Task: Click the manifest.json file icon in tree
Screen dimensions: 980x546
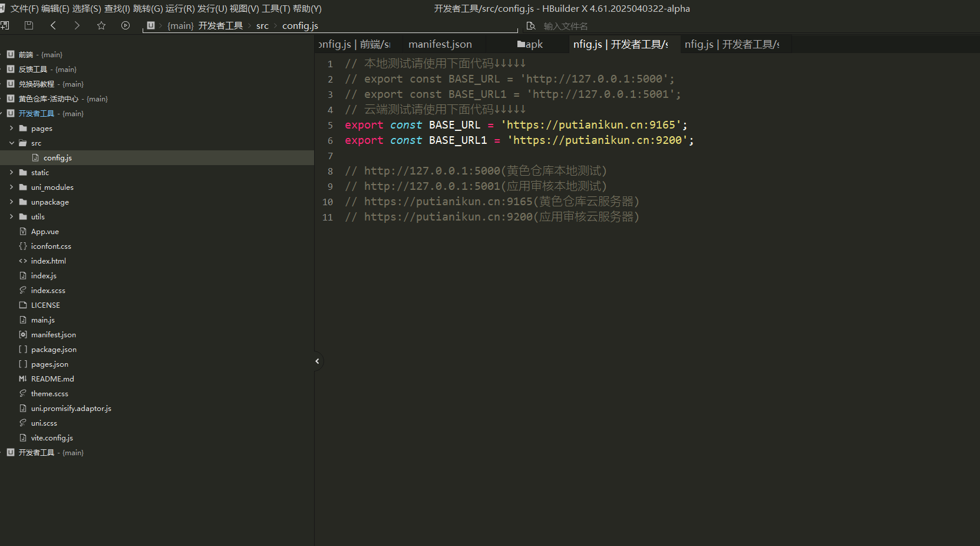Action: 23,334
